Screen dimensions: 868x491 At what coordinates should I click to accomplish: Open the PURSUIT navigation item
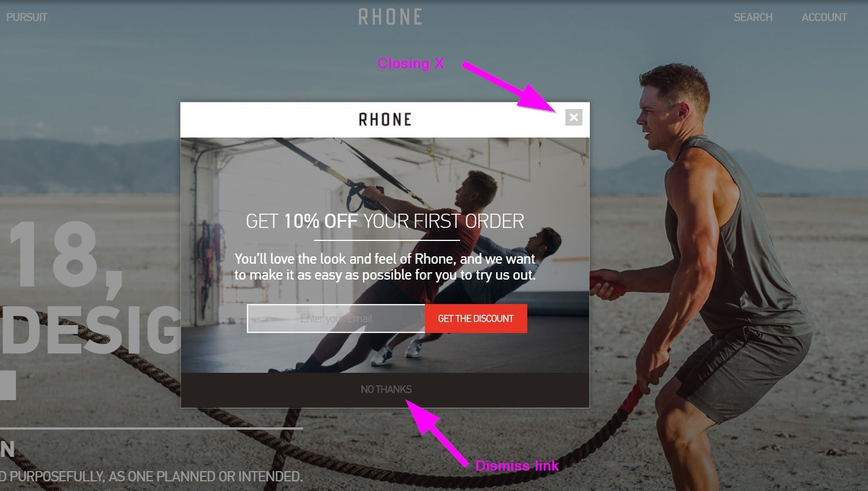(27, 17)
